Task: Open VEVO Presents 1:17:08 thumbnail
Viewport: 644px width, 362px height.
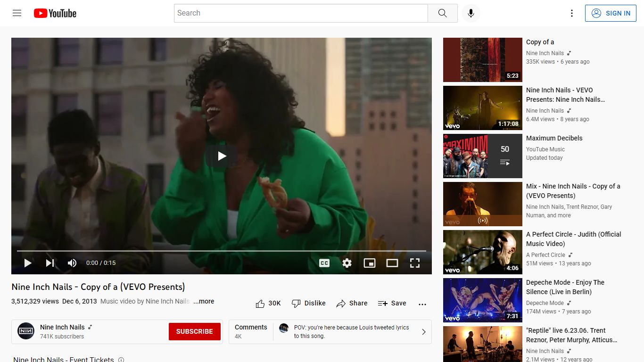Action: click(x=483, y=108)
